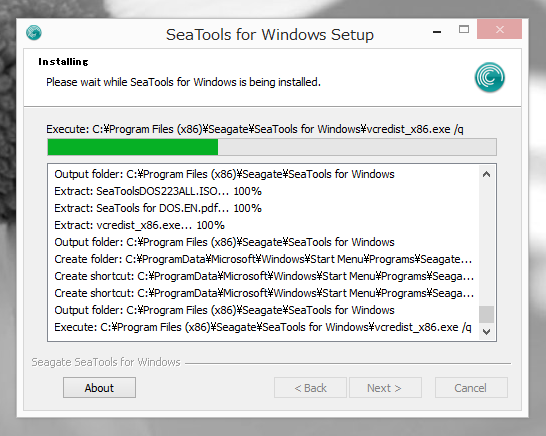The height and width of the screenshot is (436, 546).
Task: Click the SeaTools title bar app icon
Action: (x=34, y=33)
